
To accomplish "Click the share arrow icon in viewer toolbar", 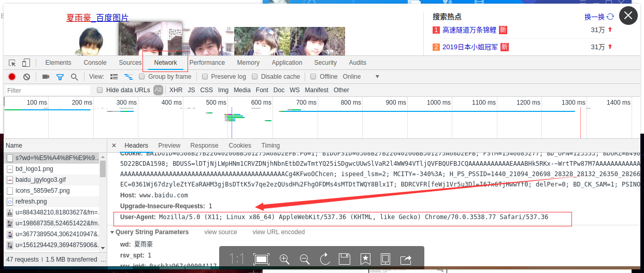I will click(406, 258).
